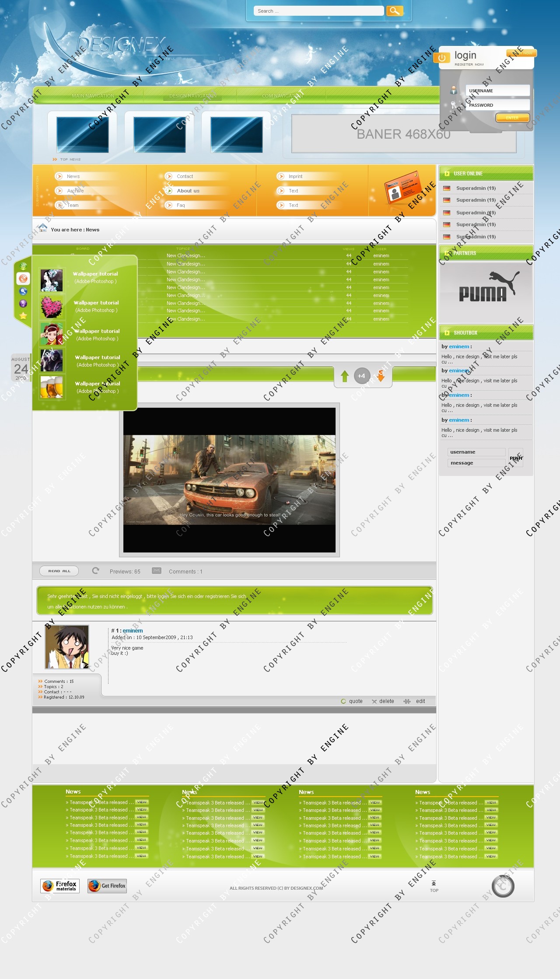Image resolution: width=560 pixels, height=979 pixels.
Task: Select the blue key sidebar icon
Action: (23, 291)
